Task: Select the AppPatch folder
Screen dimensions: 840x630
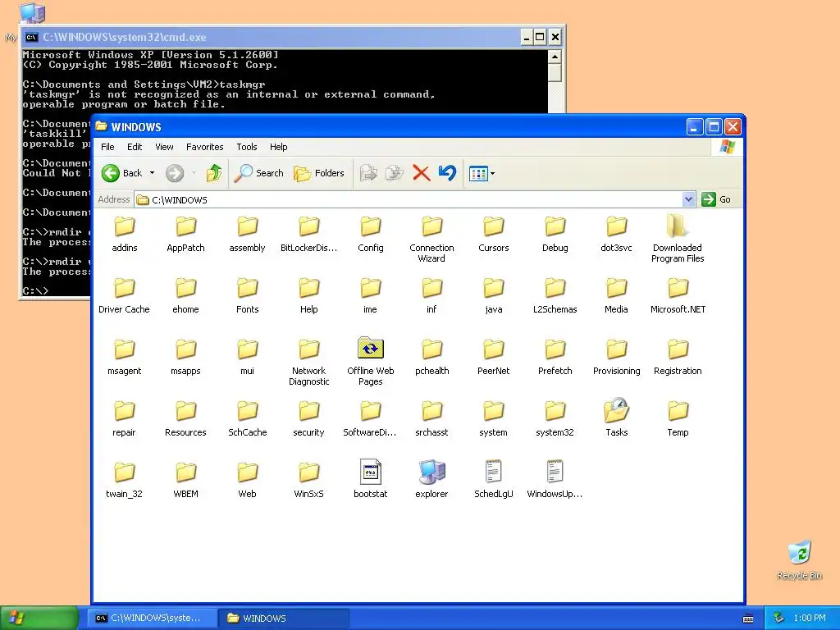Action: (186, 234)
